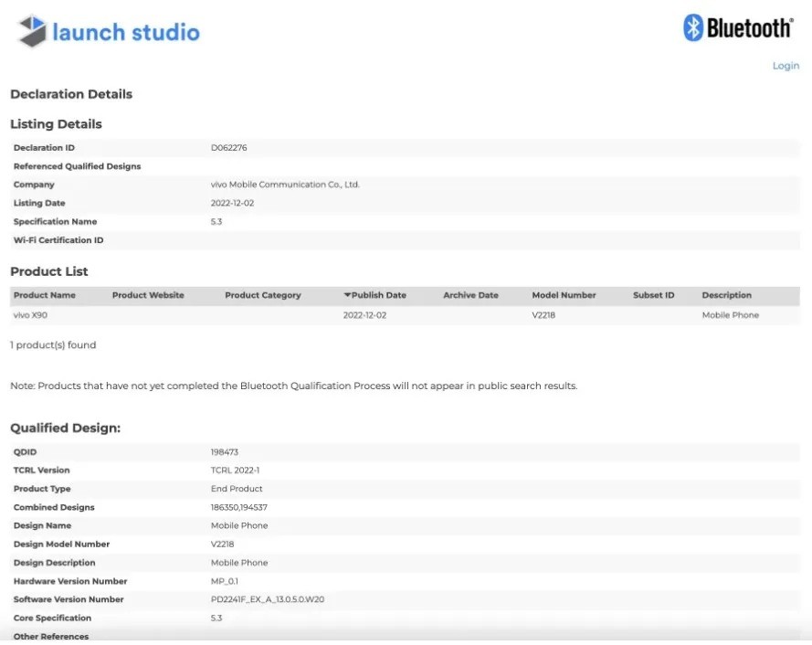The width and height of the screenshot is (812, 645).
Task: Select hardware version MP_0.1
Action: (x=225, y=581)
